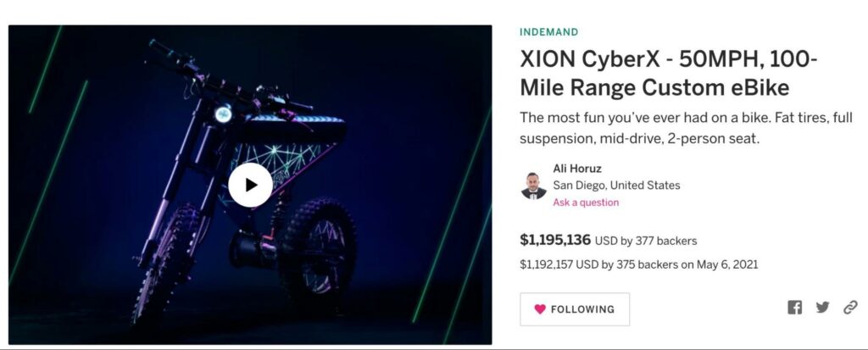Share the campaign on Twitter
The height and width of the screenshot is (350, 868).
(x=822, y=307)
